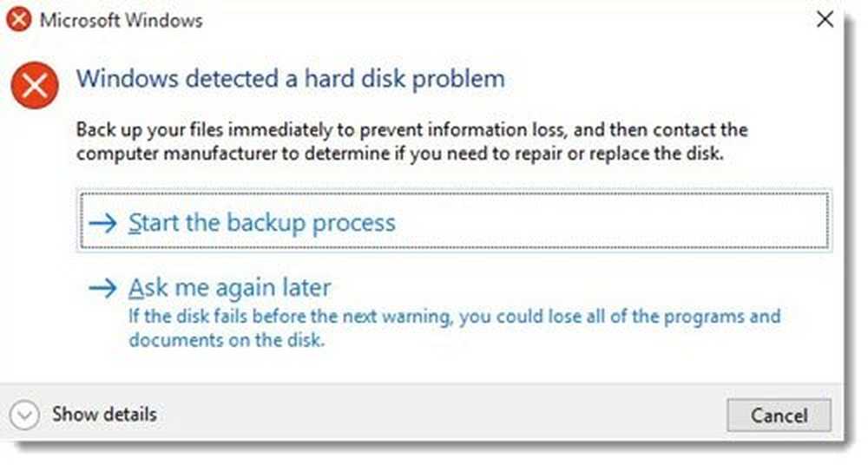Click the empty title bar area before X

(x=498, y=20)
